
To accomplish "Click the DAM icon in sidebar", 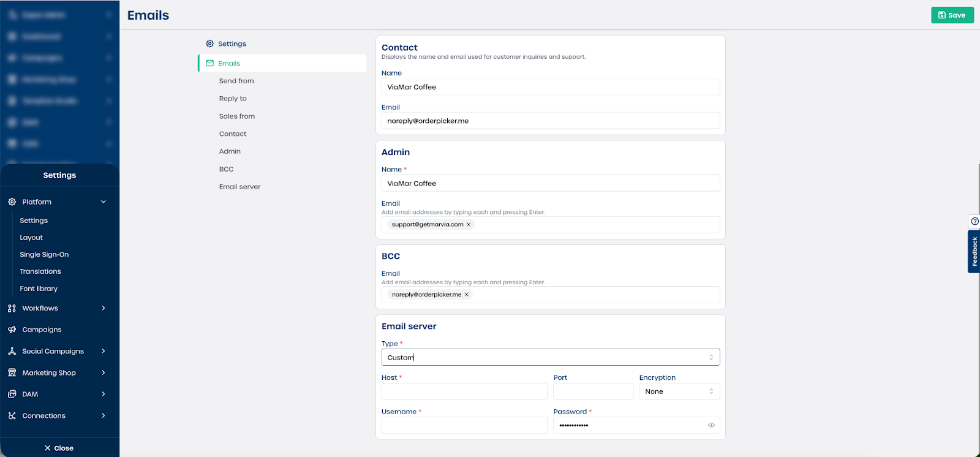I will point(12,394).
